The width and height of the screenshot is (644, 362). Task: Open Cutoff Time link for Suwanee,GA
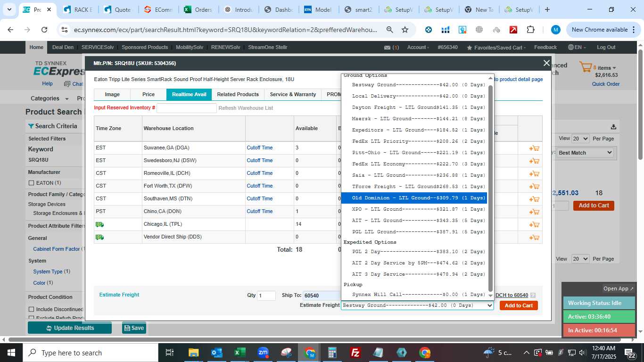click(x=260, y=148)
